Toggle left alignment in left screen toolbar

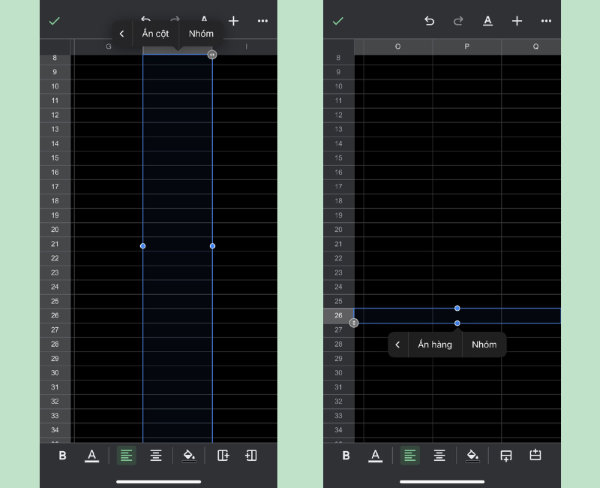(126, 455)
